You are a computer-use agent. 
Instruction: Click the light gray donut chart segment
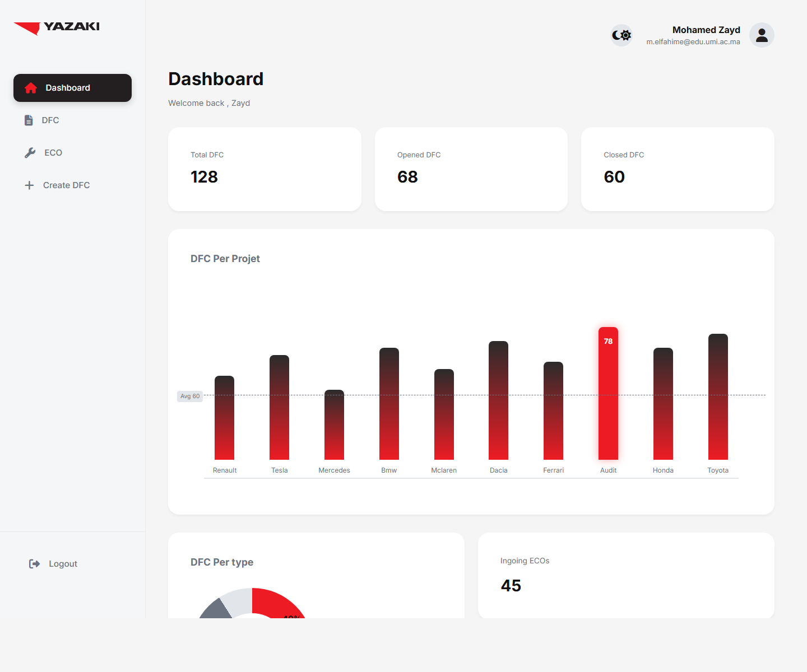(238, 602)
